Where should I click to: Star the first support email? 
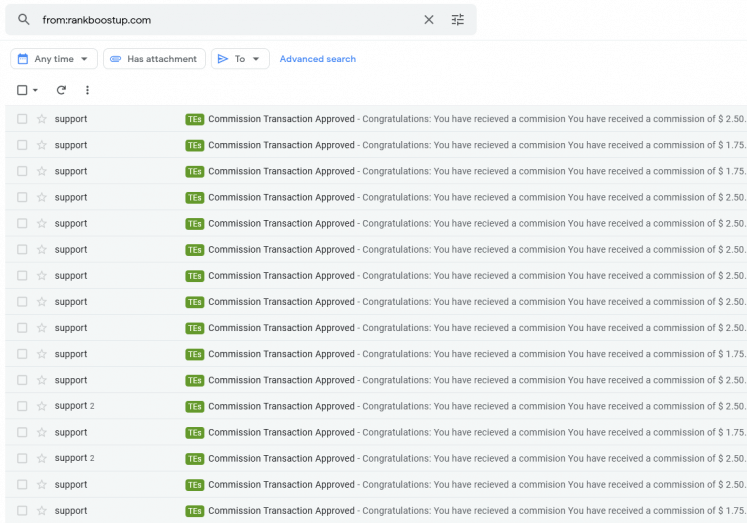(42, 119)
